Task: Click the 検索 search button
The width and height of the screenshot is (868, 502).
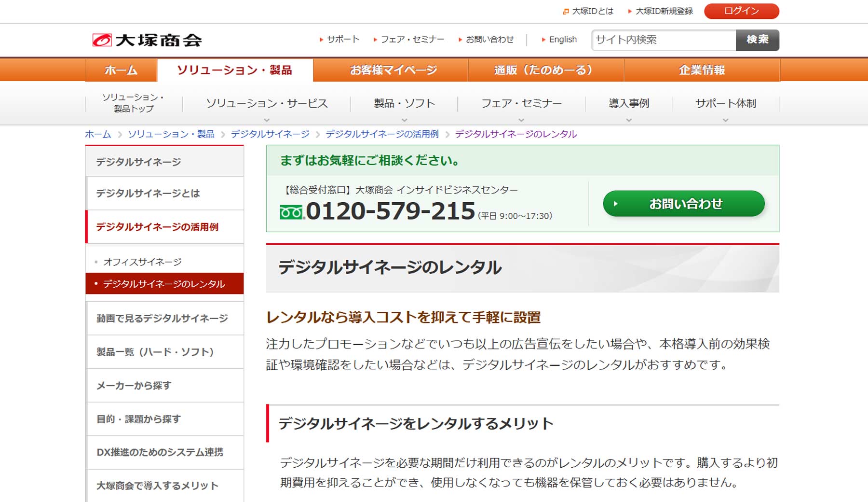Action: [758, 40]
